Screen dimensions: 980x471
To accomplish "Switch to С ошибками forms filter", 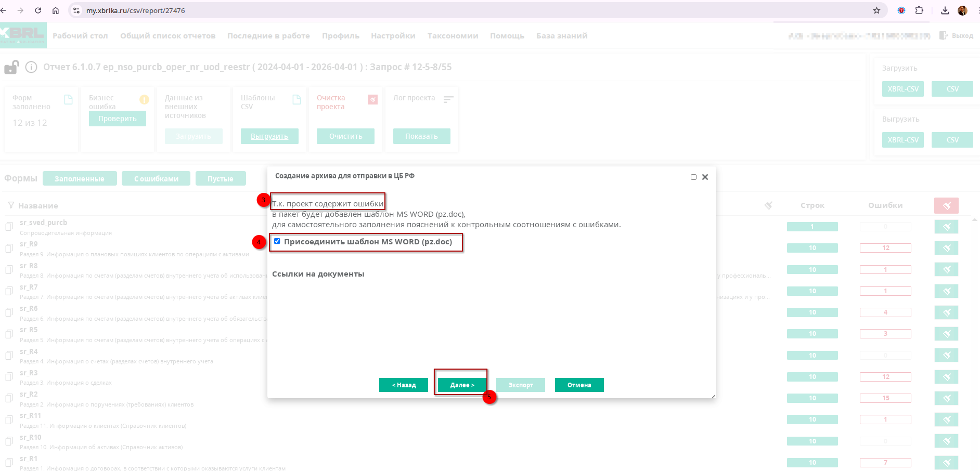I will [156, 179].
